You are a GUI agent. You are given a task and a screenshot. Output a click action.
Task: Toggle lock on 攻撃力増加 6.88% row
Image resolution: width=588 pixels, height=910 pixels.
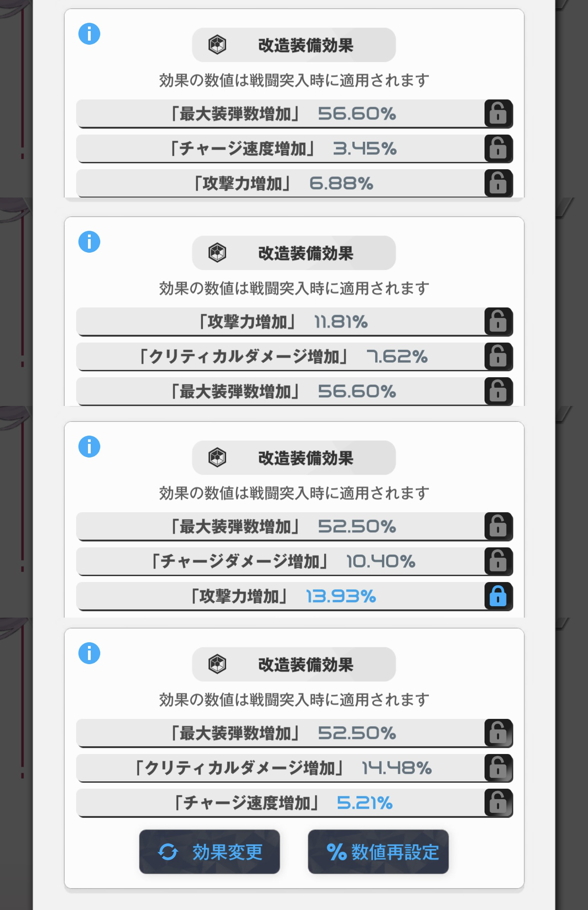(498, 183)
